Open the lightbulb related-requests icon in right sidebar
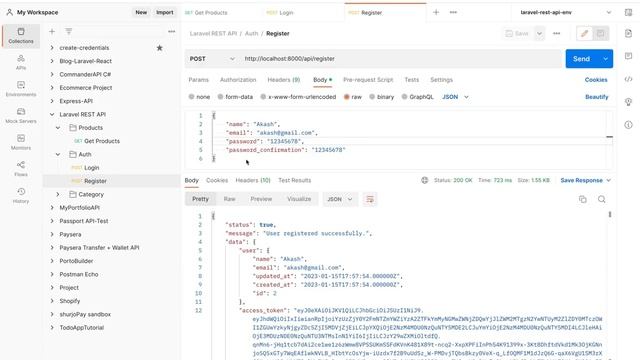This screenshot has width=640, height=360. coord(629,102)
